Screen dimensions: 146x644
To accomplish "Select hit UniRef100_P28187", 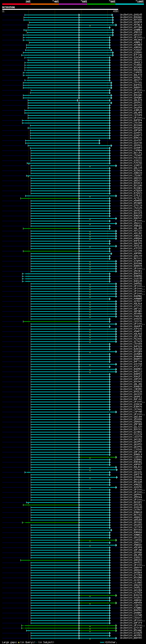I will [x=131, y=50].
